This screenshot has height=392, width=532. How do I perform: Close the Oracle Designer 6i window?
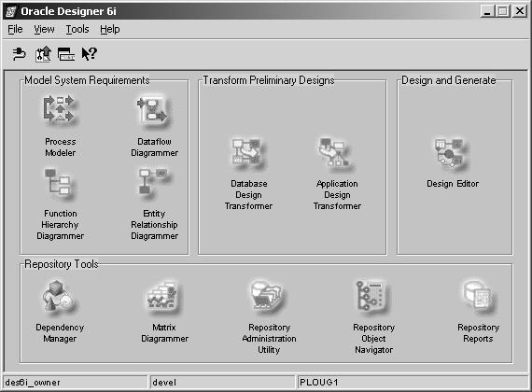[520, 11]
